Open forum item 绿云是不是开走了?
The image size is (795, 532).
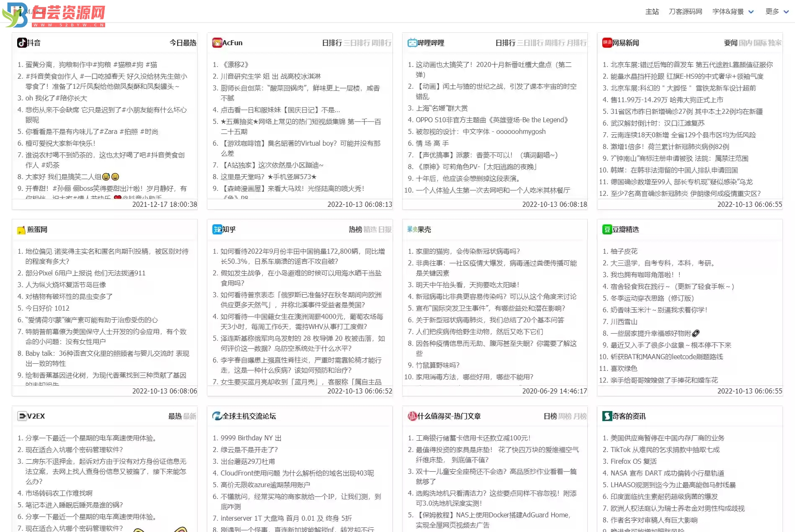249,450
